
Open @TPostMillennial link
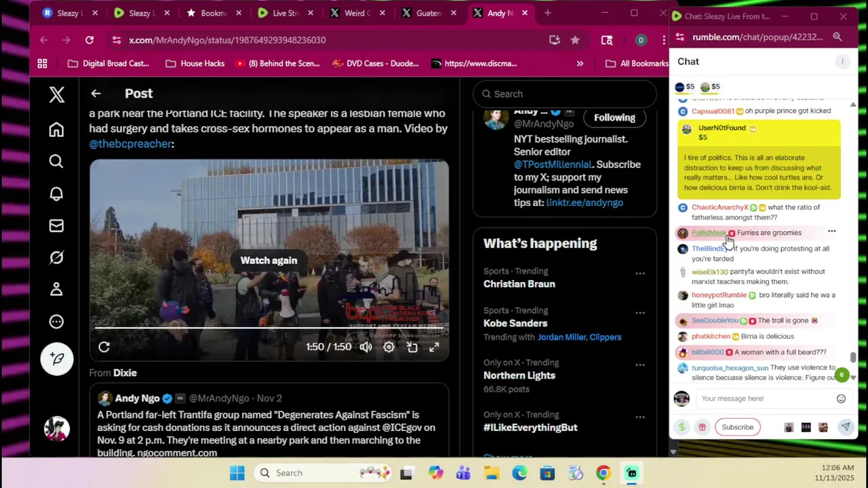[552, 164]
